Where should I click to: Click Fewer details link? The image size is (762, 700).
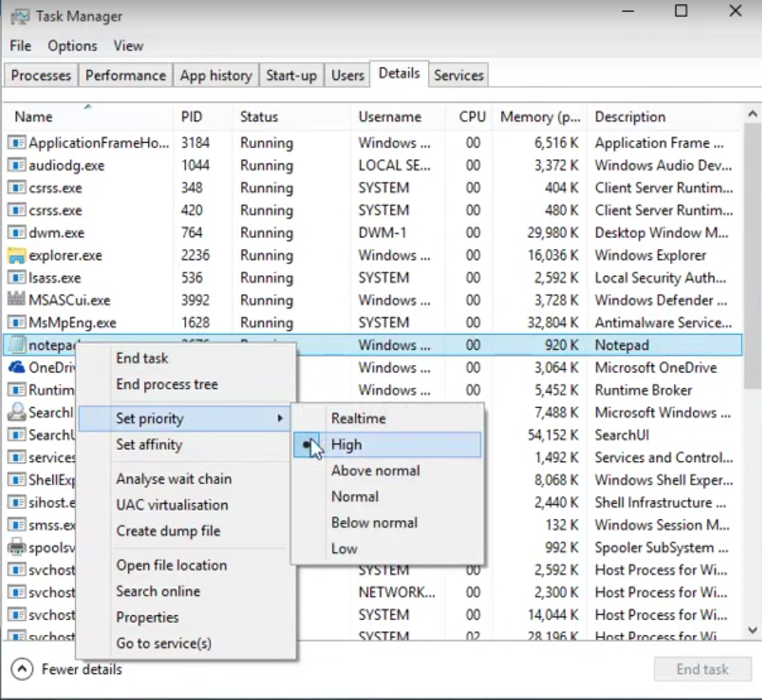82,670
